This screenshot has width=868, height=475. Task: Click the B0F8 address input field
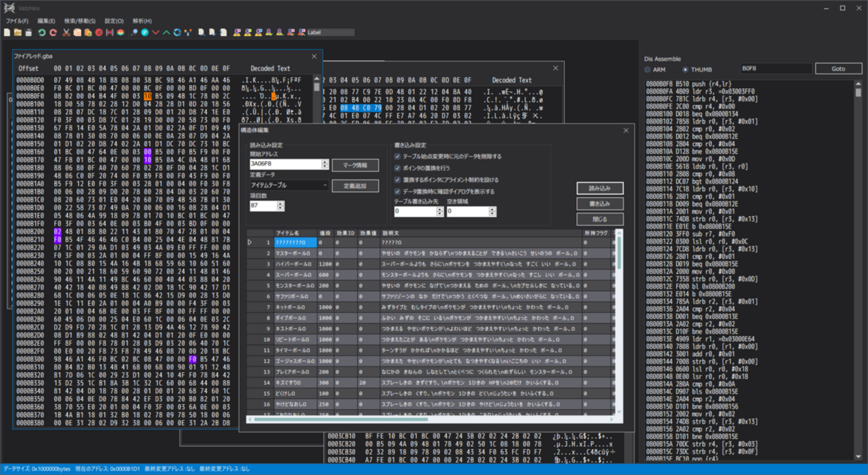click(776, 69)
